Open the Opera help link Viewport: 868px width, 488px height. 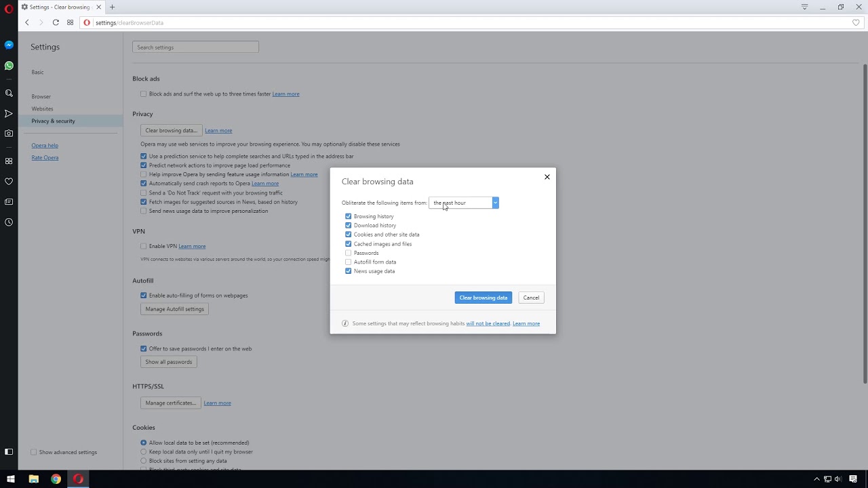pyautogui.click(x=45, y=145)
